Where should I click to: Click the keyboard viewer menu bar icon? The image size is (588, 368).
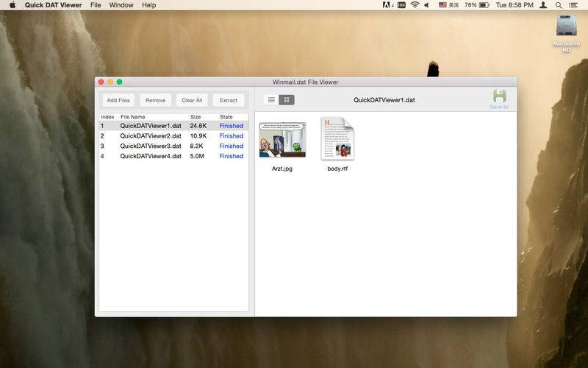[x=401, y=5]
